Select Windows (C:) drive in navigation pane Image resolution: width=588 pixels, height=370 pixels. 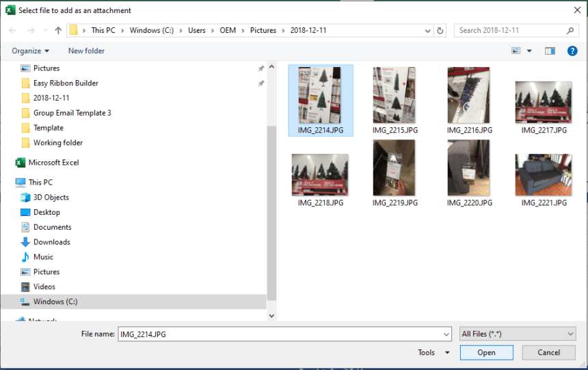pos(55,302)
